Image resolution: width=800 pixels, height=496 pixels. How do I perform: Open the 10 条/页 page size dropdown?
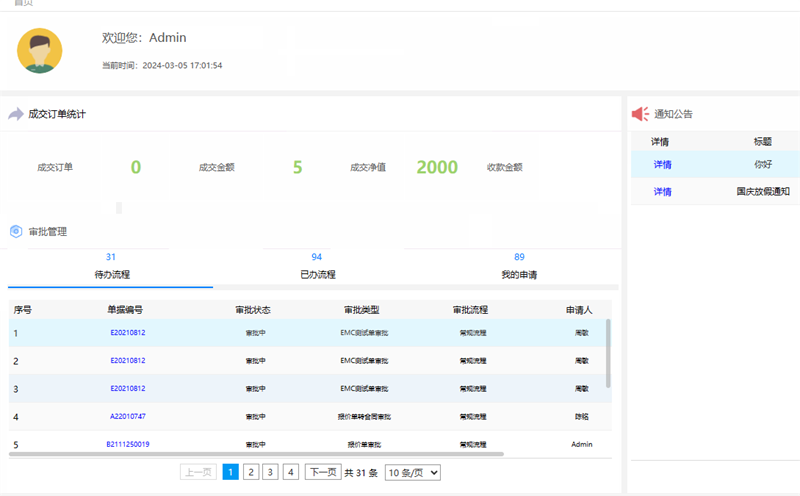point(412,472)
